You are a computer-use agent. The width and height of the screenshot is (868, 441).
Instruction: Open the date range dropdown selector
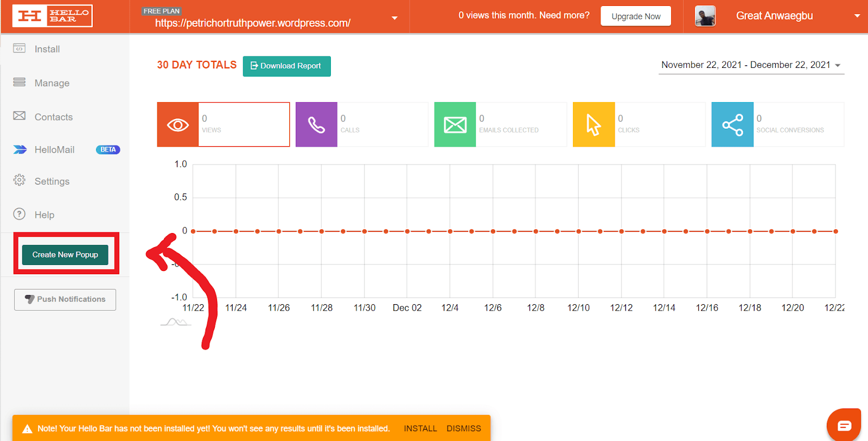[x=751, y=65]
